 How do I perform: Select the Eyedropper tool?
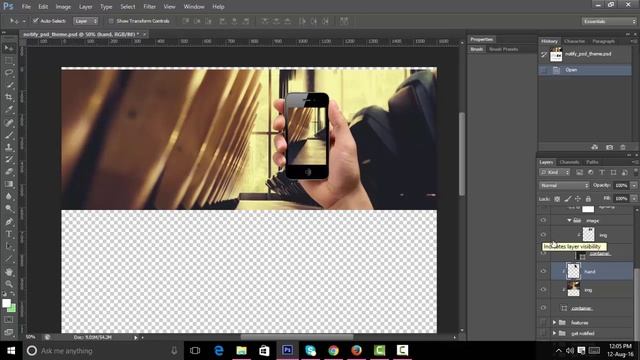(9, 110)
